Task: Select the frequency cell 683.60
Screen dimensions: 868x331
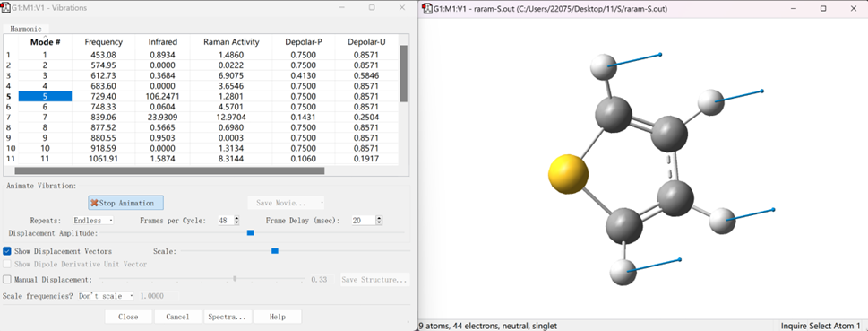Action: [104, 86]
